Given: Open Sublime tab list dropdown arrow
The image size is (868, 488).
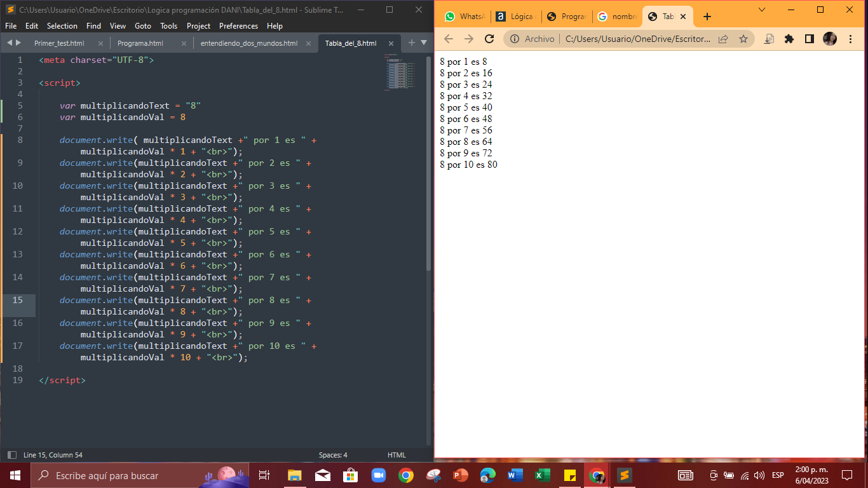Looking at the screenshot, I should pos(424,43).
